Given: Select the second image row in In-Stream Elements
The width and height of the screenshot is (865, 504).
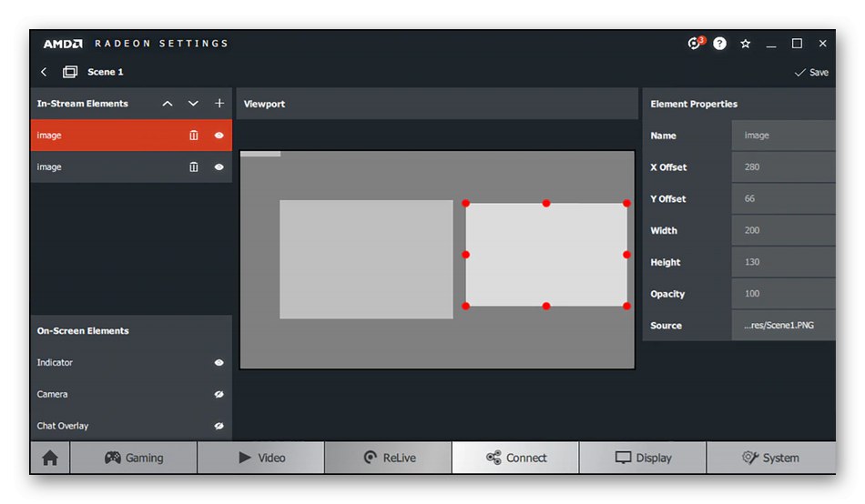Looking at the screenshot, I should click(x=131, y=166).
